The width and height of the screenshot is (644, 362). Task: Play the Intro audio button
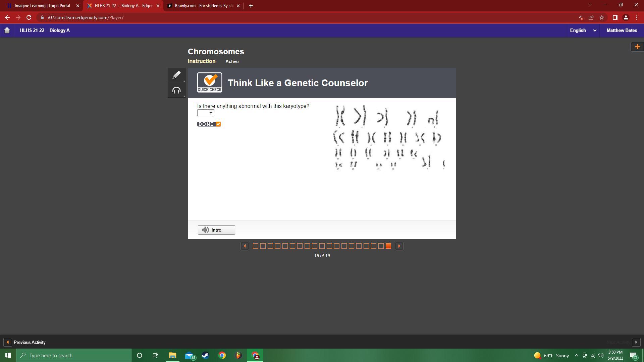point(216,230)
